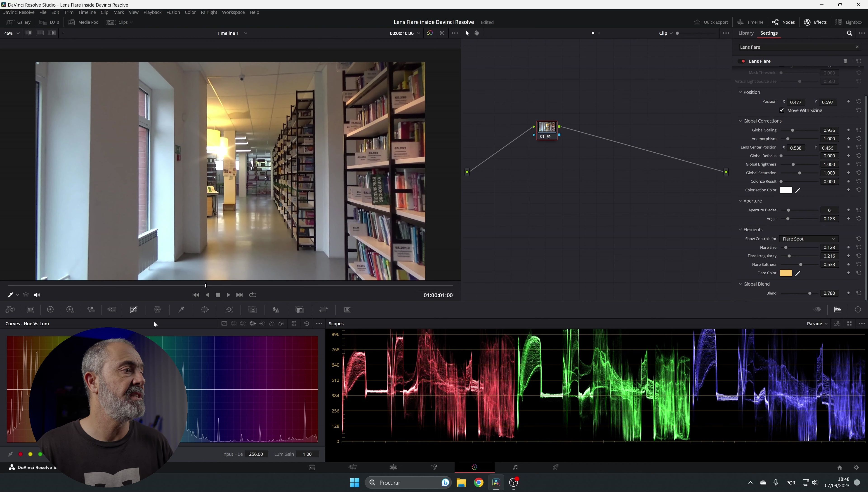Delete the Lens Flare effect with the trash icon
Viewport: 868px width, 492px height.
click(x=845, y=61)
